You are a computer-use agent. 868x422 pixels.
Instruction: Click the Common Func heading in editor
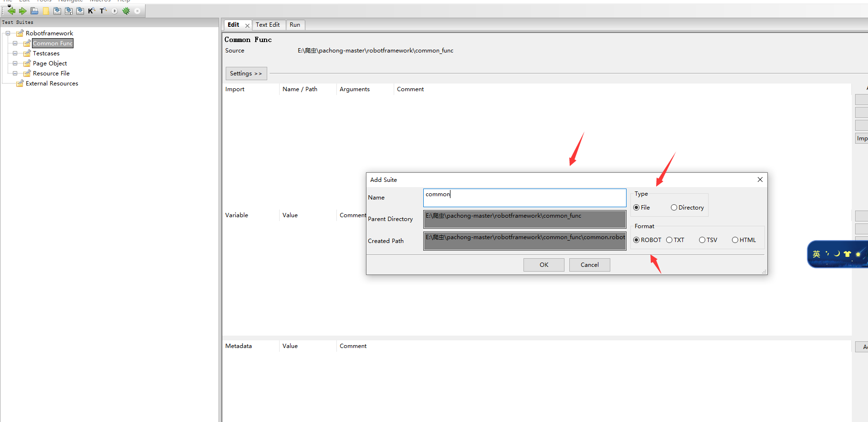click(248, 40)
